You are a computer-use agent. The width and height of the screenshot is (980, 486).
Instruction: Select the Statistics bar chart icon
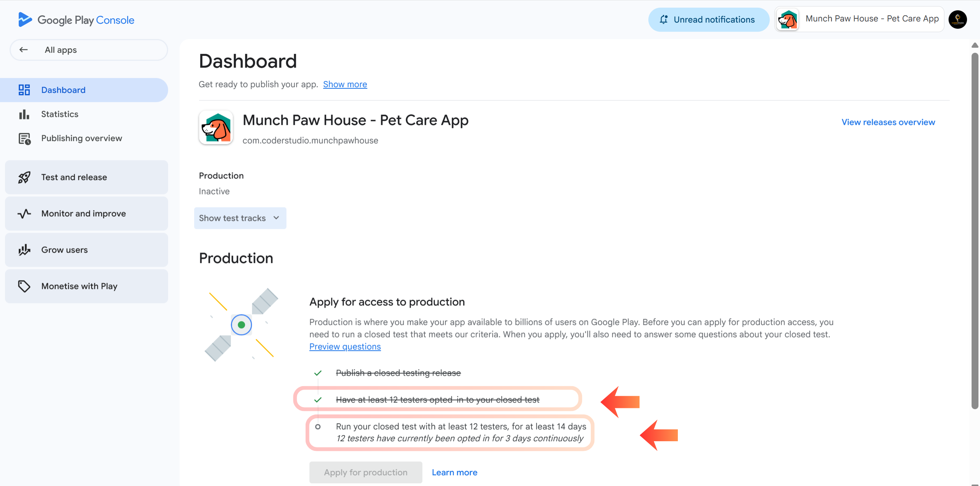(x=24, y=114)
